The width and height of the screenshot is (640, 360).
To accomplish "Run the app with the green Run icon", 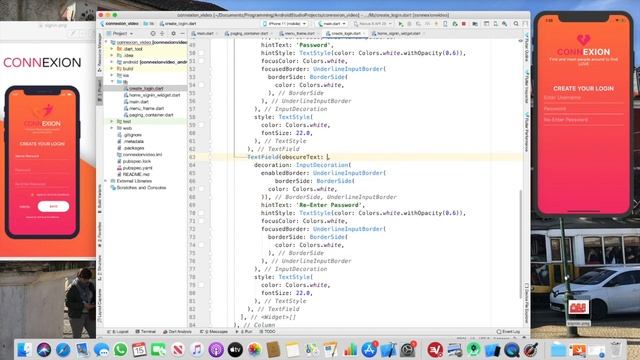I will click(x=400, y=24).
